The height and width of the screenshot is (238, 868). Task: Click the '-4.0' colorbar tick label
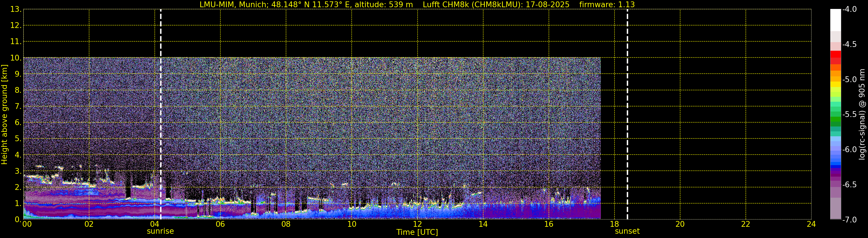coord(850,10)
